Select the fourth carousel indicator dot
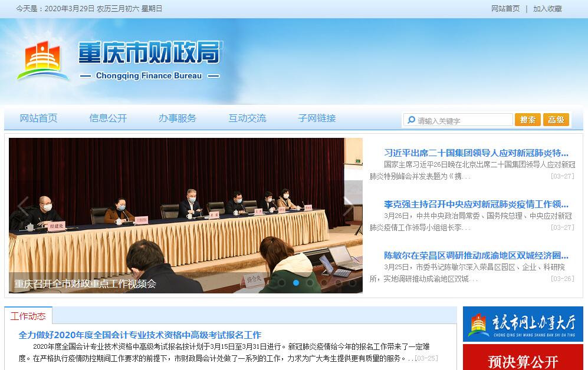588x370 pixels. [324, 283]
